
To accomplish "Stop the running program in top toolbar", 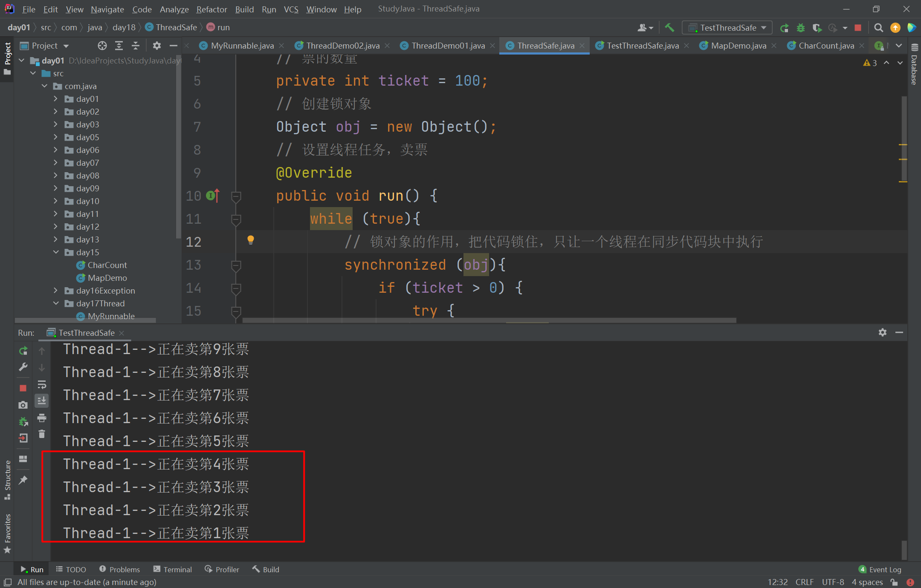I will point(858,28).
